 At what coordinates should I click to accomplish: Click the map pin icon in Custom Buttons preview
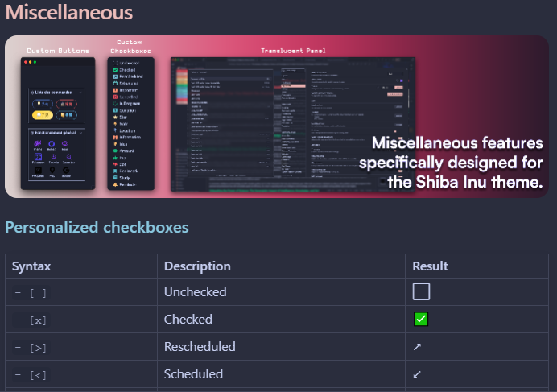52,170
